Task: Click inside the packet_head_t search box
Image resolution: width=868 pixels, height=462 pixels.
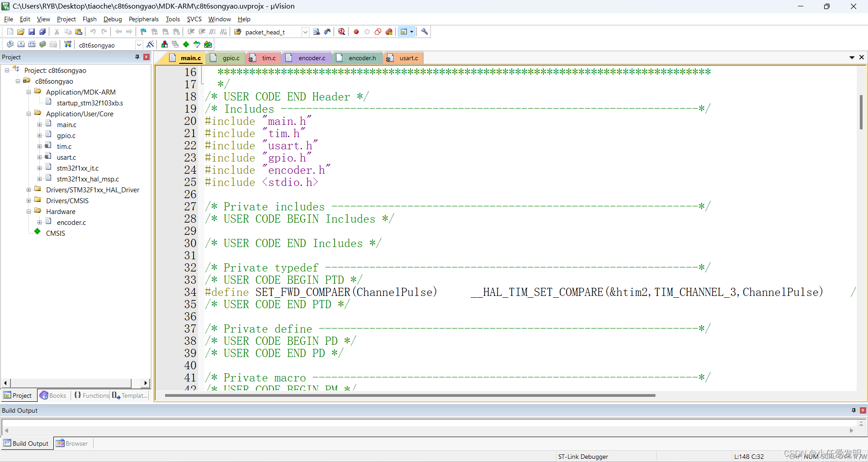Action: 267,32
